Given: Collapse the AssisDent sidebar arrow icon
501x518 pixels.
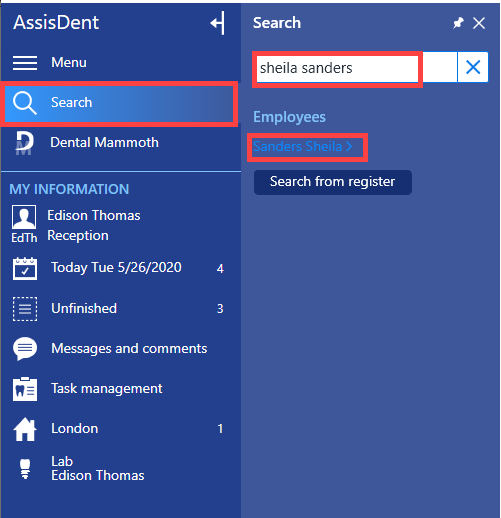Looking at the screenshot, I should (x=218, y=23).
